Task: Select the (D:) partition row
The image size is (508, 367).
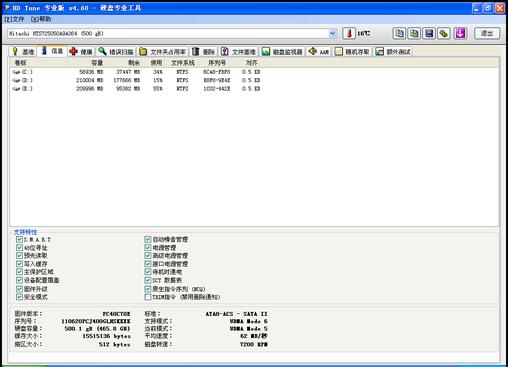Action: (x=137, y=80)
